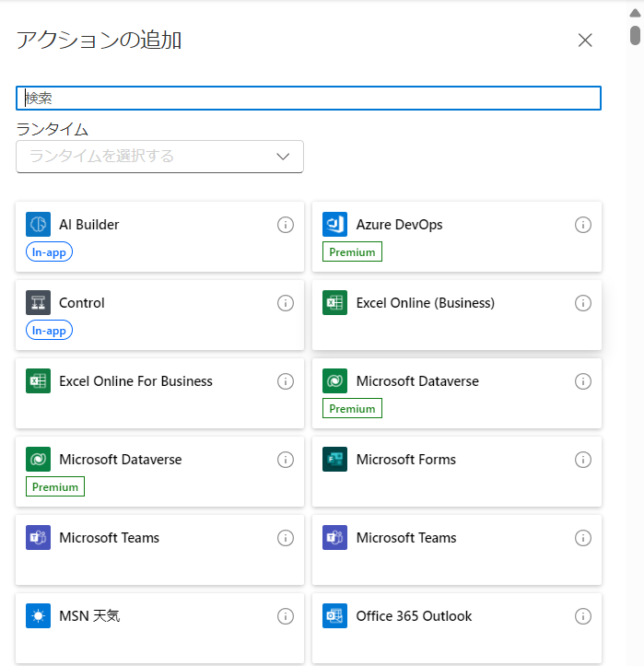This screenshot has height=666, width=644.
Task: Show info for MSN 天気
Action: tap(286, 616)
